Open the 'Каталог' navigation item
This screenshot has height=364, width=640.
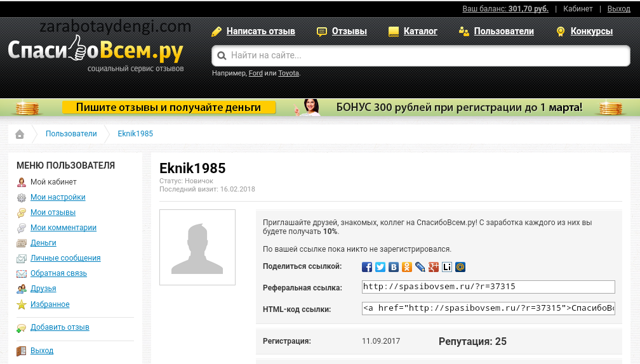[x=420, y=31]
